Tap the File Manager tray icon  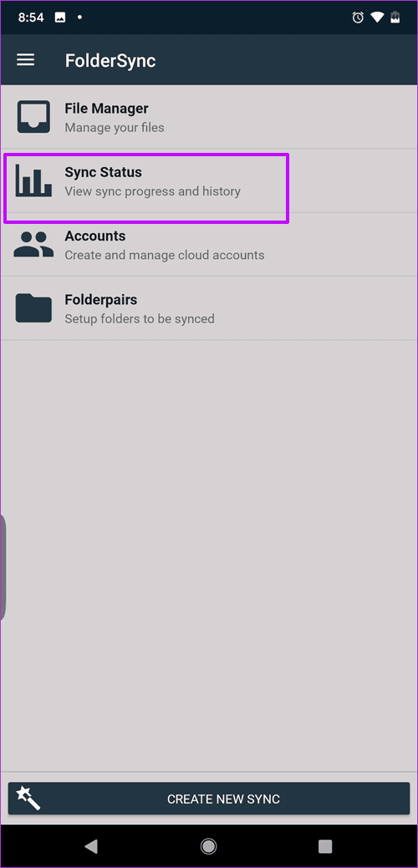(33, 117)
